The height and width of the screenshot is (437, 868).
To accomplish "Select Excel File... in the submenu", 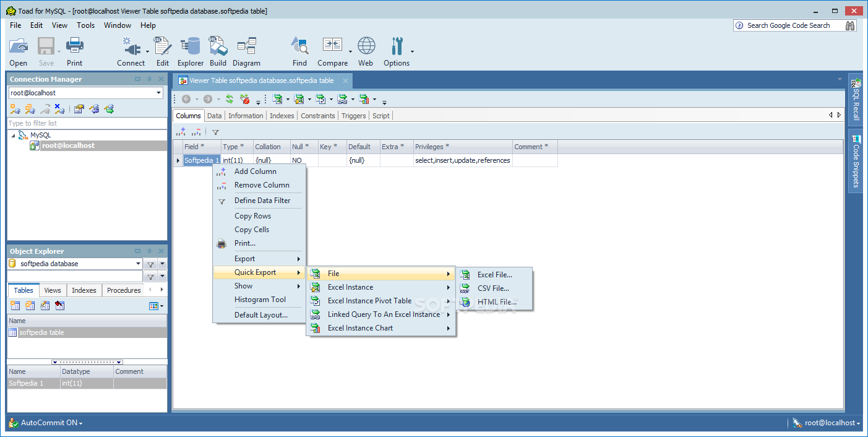I will click(x=494, y=275).
